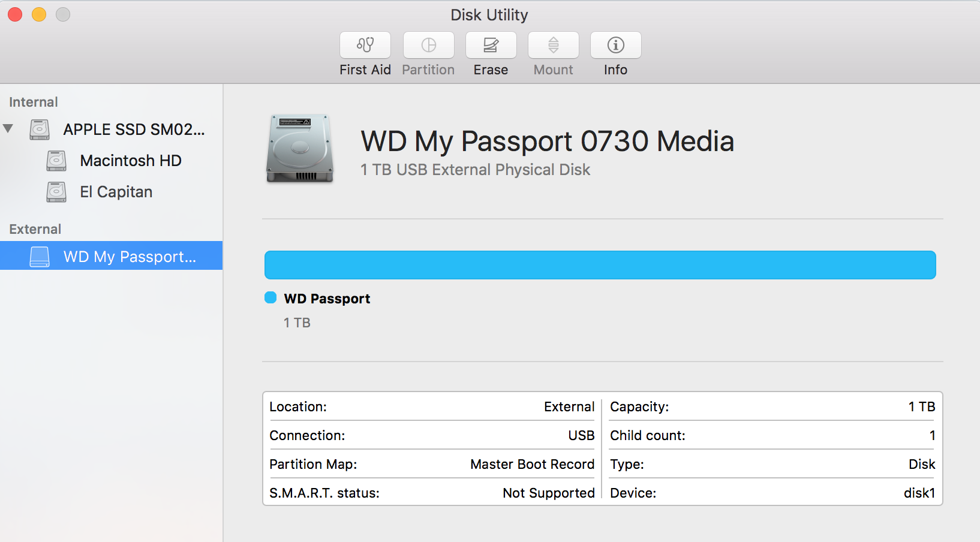980x542 pixels.
Task: Select the El Capitan volume icon
Action: tap(56, 192)
